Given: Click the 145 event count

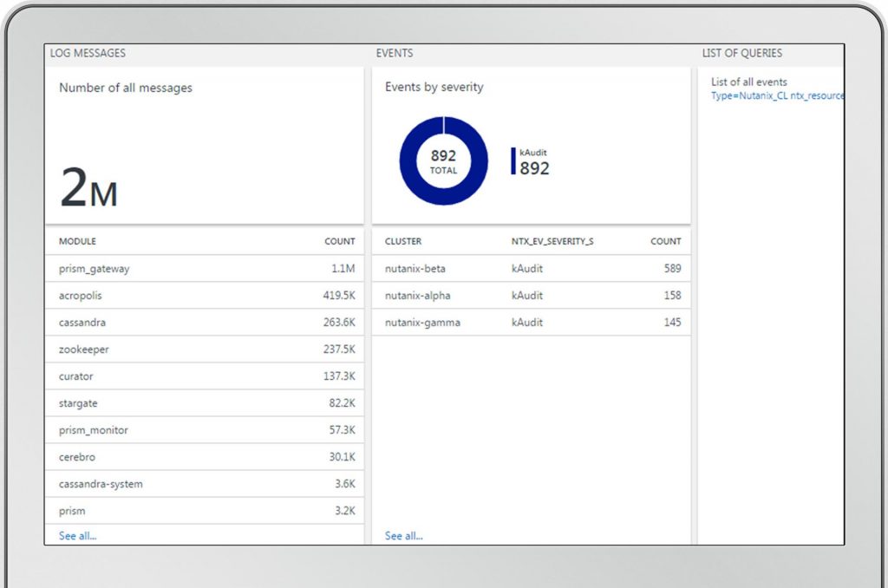Looking at the screenshot, I should [673, 323].
